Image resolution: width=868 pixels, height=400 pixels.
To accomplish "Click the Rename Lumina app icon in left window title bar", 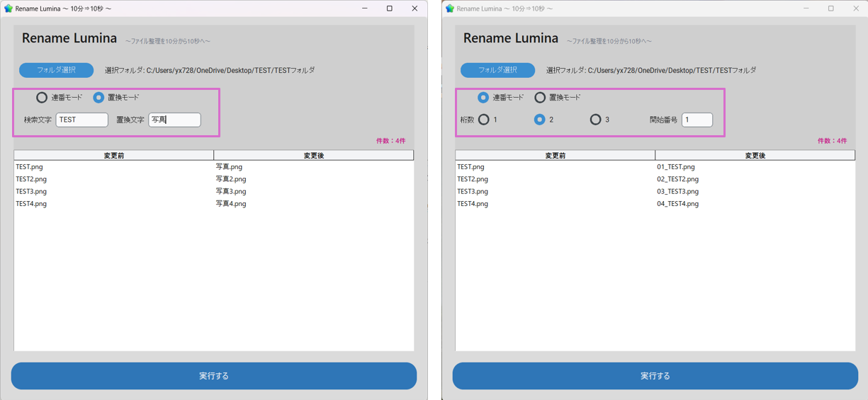I will coord(9,8).
